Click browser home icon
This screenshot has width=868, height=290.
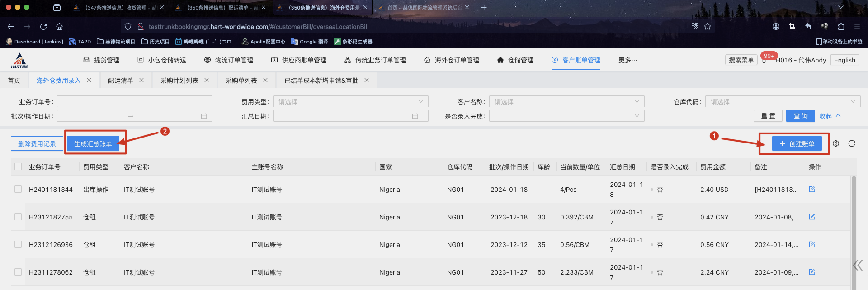point(59,27)
